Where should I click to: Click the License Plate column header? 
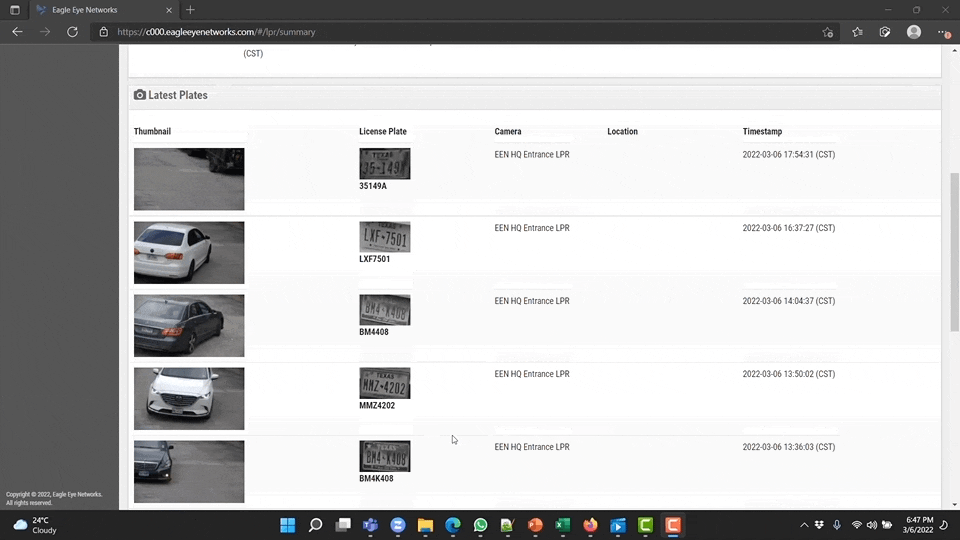383,132
